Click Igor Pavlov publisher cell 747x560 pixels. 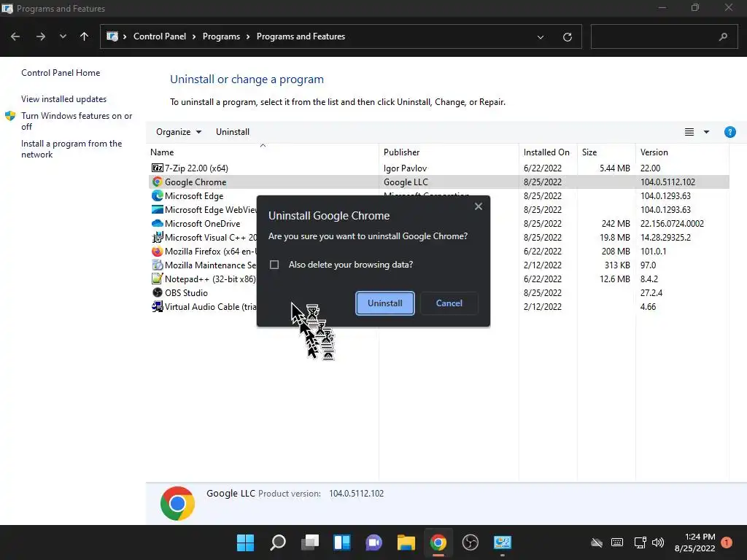tap(405, 168)
